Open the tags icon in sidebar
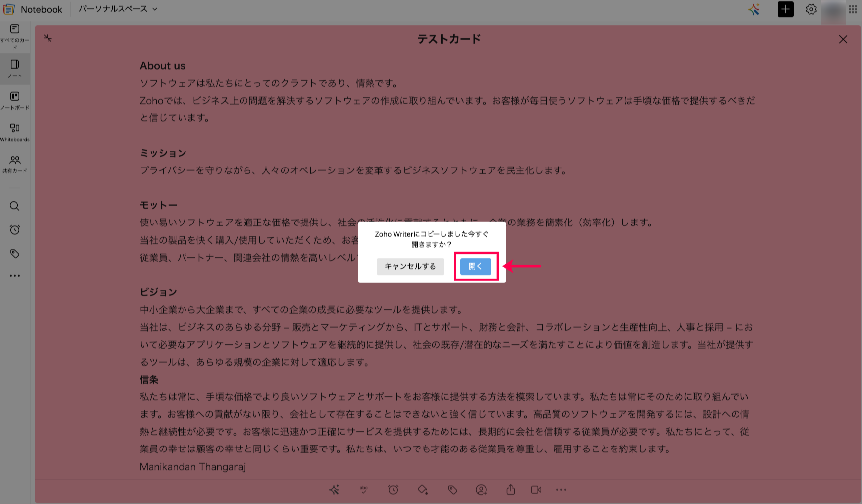Image resolution: width=862 pixels, height=504 pixels. (x=15, y=254)
